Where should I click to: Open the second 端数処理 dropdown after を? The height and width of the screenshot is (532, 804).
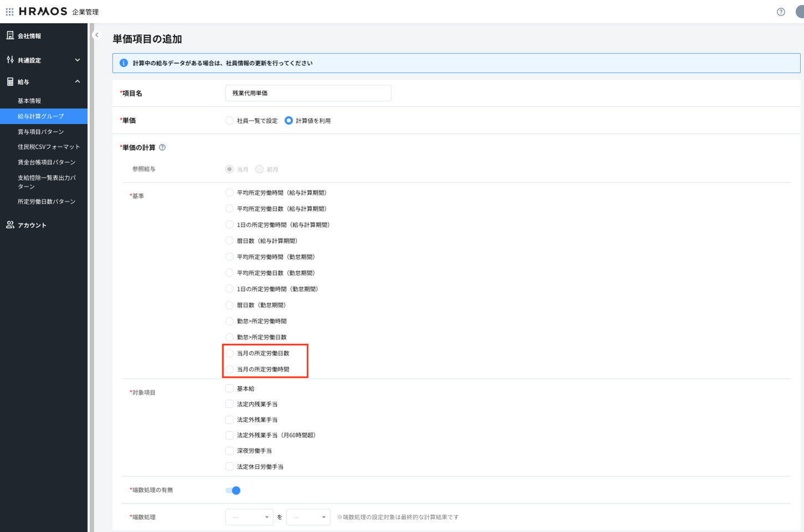pos(308,517)
